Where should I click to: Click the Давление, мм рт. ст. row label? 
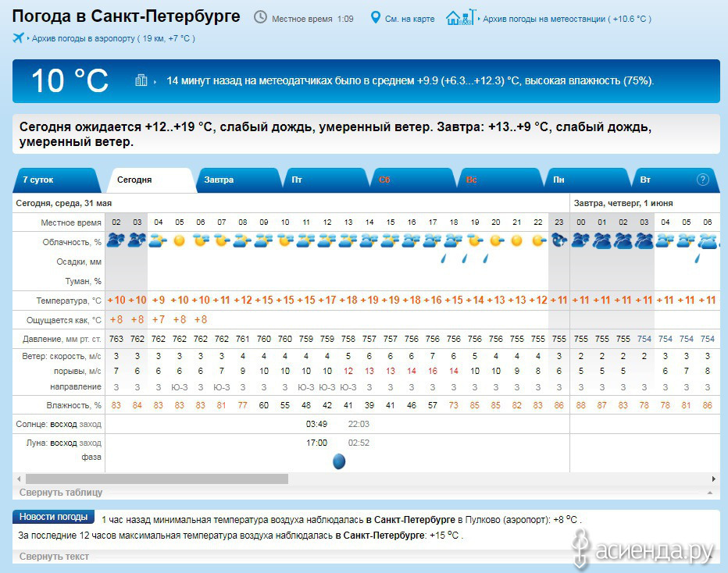coord(62,339)
